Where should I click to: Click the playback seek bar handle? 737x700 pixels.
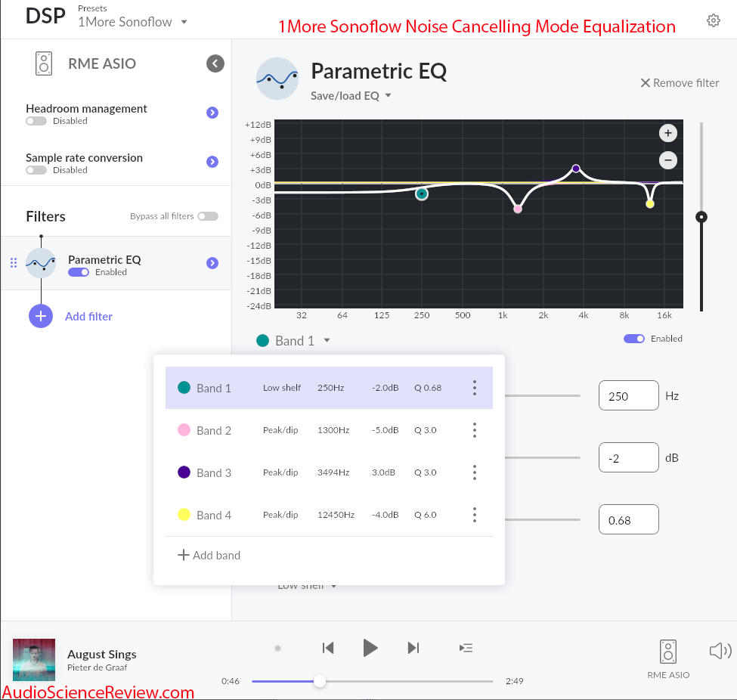(x=320, y=681)
